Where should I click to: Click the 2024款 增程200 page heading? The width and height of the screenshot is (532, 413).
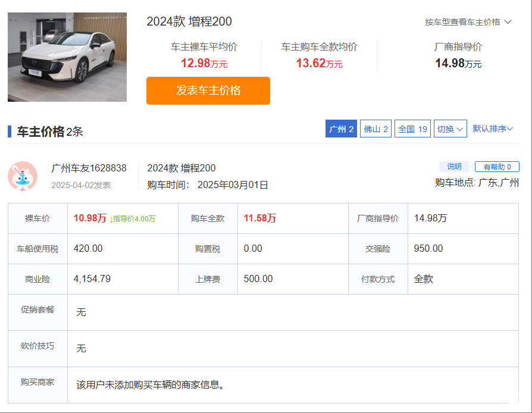point(189,21)
